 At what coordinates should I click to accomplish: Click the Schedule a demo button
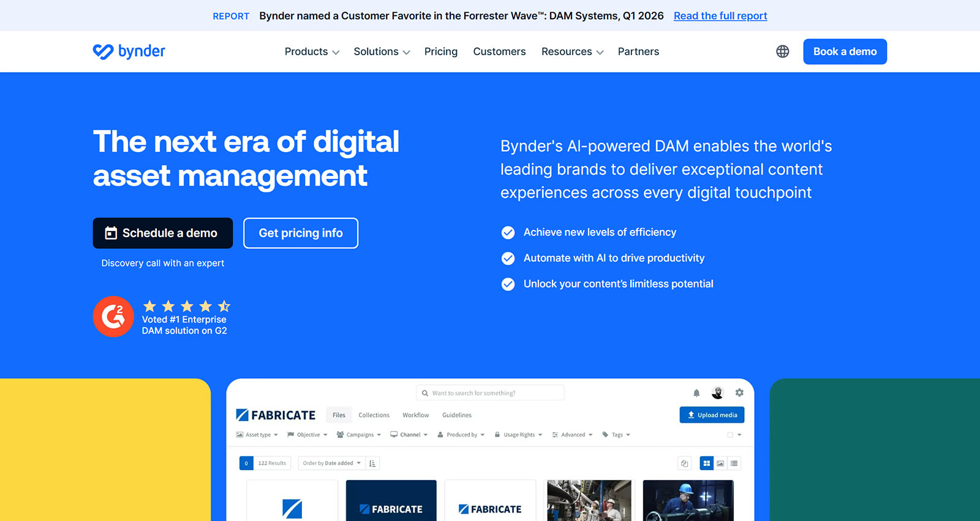[162, 233]
